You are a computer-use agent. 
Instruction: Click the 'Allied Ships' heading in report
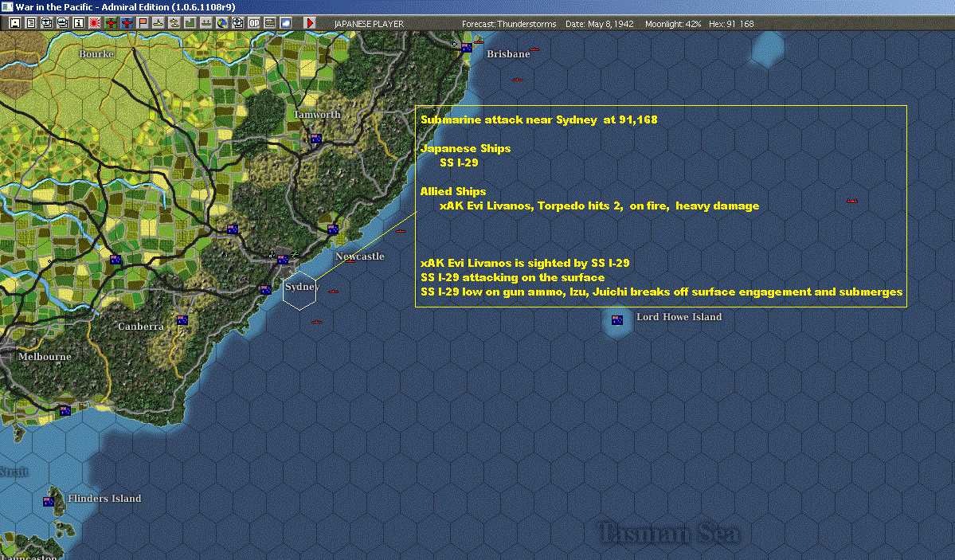pyautogui.click(x=453, y=191)
